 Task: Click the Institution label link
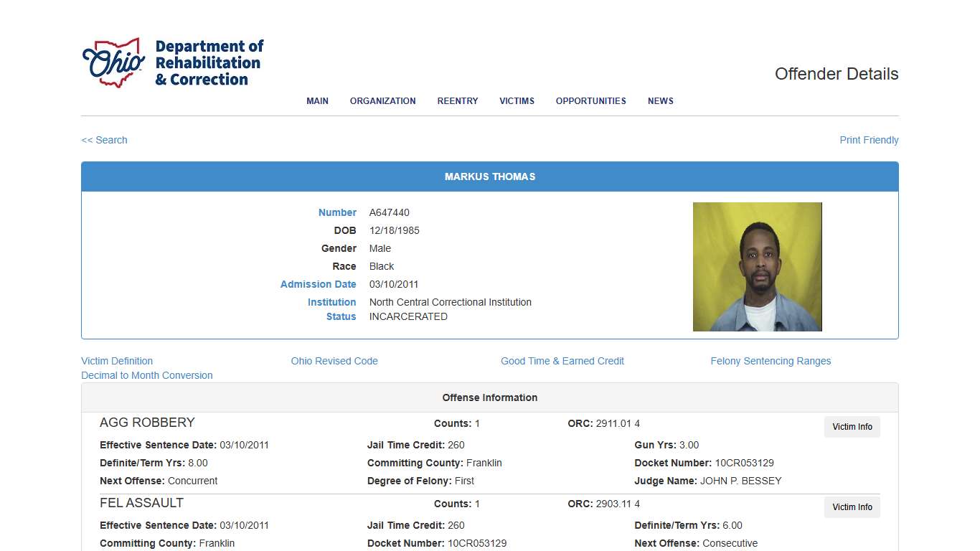tap(332, 302)
